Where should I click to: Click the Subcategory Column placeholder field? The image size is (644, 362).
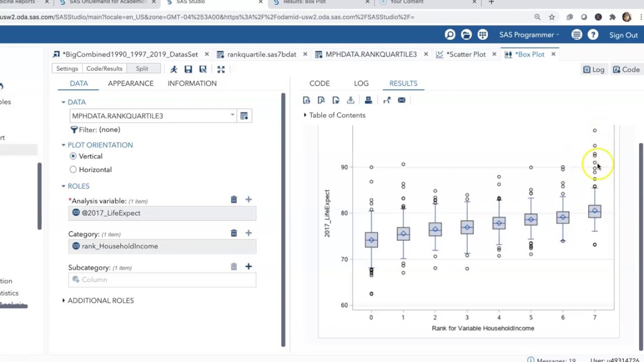[162, 280]
